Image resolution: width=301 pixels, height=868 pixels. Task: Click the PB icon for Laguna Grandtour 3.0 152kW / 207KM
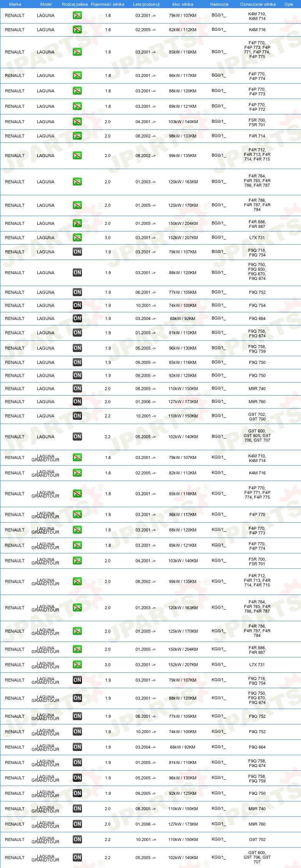[x=77, y=665]
